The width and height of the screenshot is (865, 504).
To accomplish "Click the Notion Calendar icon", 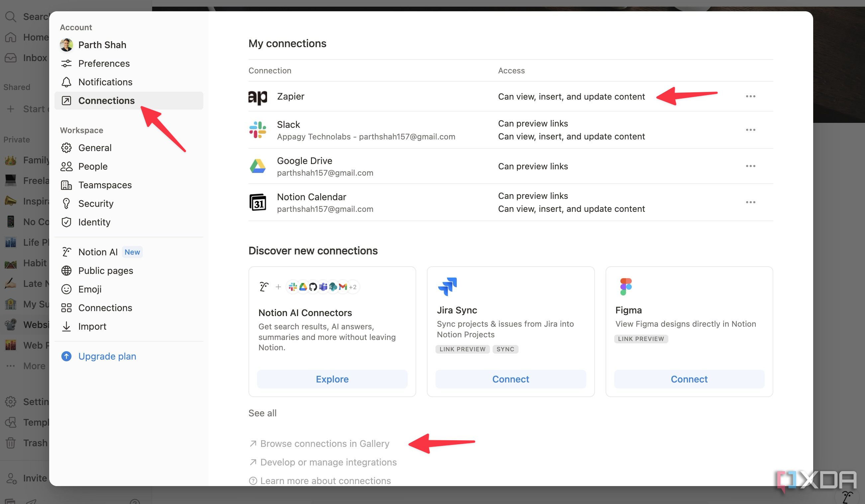I will coord(257,202).
